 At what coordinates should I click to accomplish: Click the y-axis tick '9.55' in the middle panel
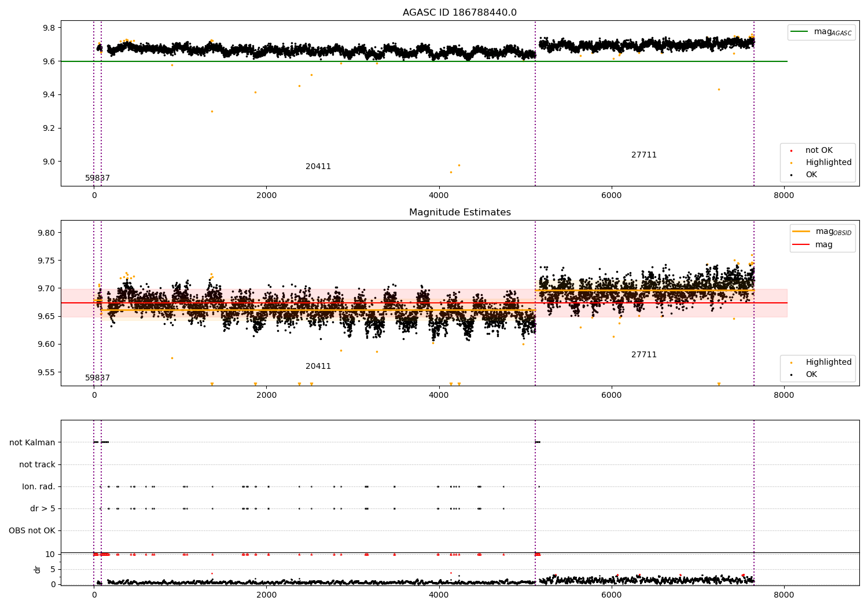(46, 372)
